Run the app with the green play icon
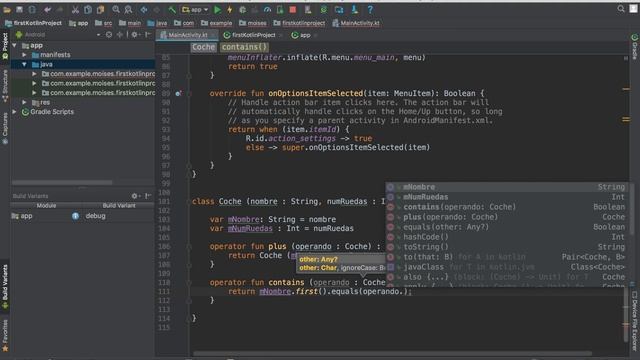The width and height of the screenshot is (640, 360). click(218, 9)
